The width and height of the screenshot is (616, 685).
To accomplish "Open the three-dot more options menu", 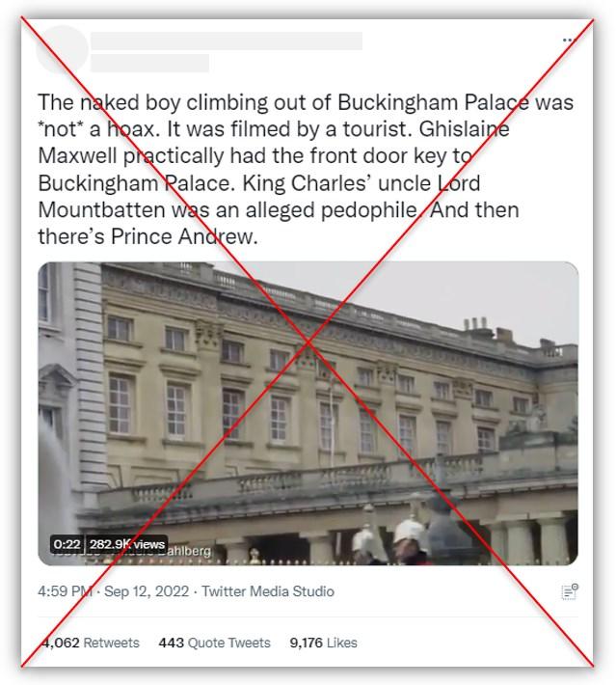I will (568, 40).
